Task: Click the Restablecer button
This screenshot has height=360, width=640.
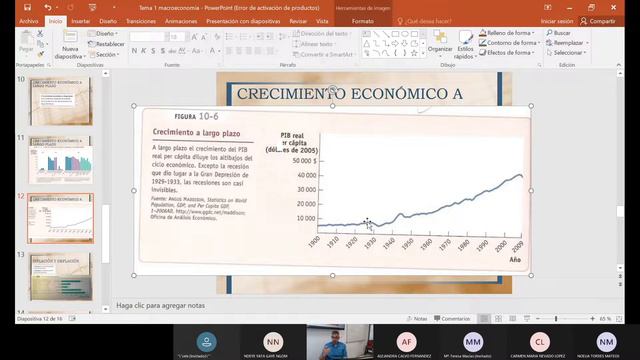Action: coord(107,44)
